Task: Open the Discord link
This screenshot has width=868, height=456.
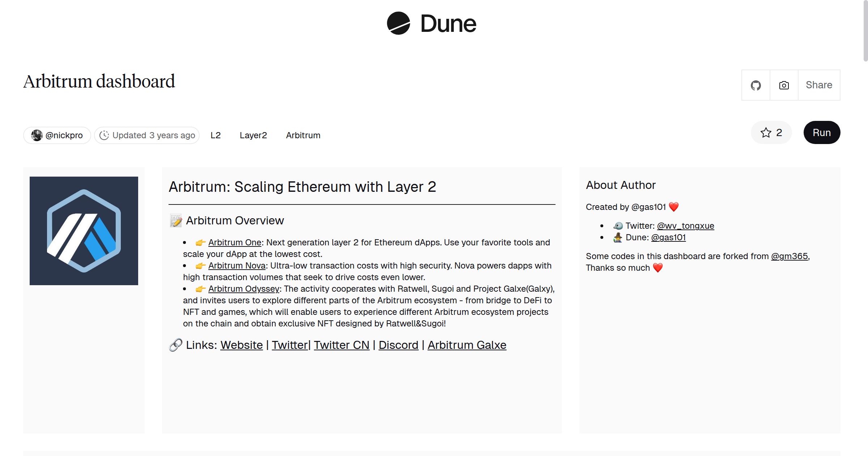Action: pos(398,345)
